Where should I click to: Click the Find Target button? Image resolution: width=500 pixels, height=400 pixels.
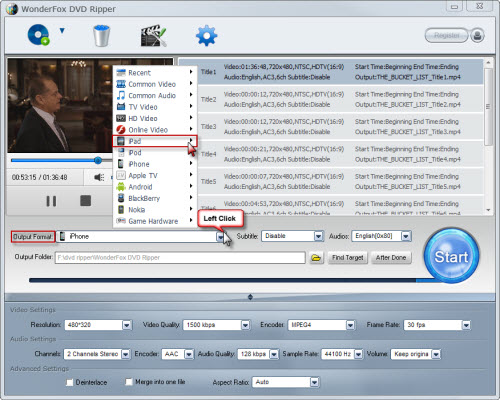[x=348, y=258]
